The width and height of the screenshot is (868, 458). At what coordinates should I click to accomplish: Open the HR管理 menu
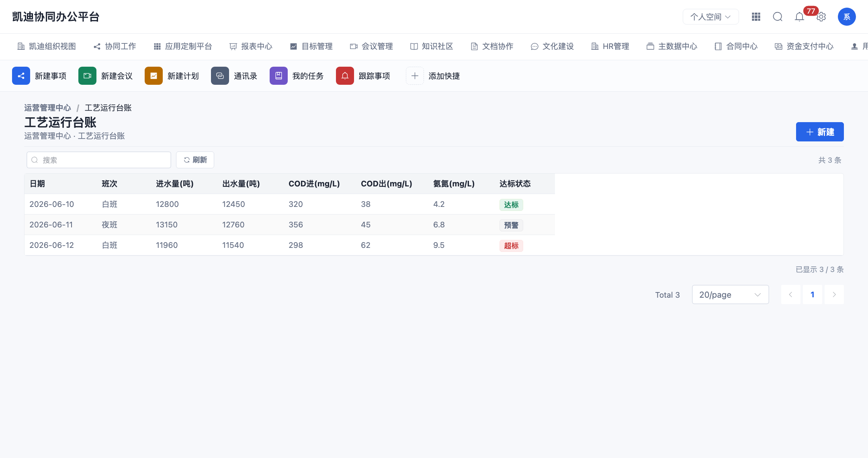click(610, 47)
